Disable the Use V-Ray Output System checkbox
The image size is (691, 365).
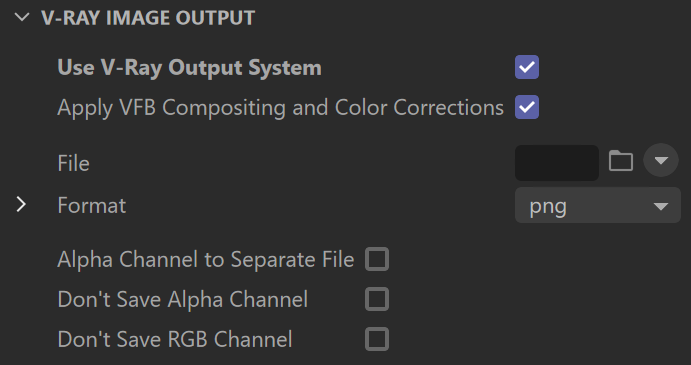(527, 67)
